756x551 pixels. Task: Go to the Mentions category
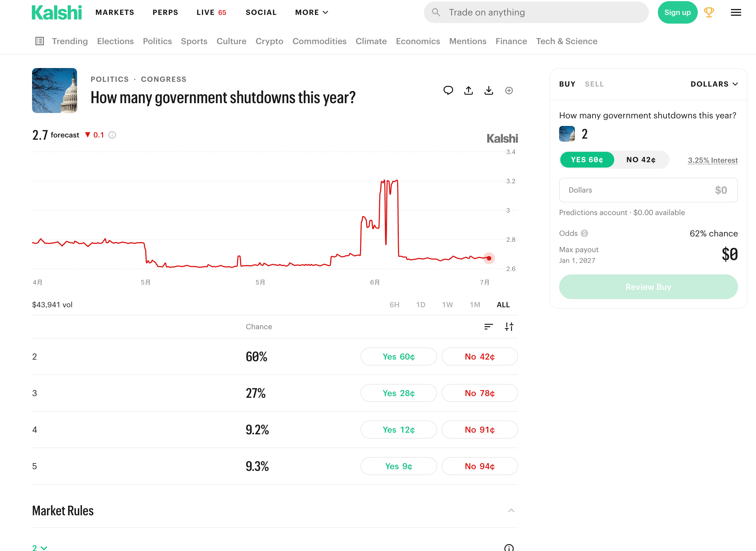tap(468, 41)
